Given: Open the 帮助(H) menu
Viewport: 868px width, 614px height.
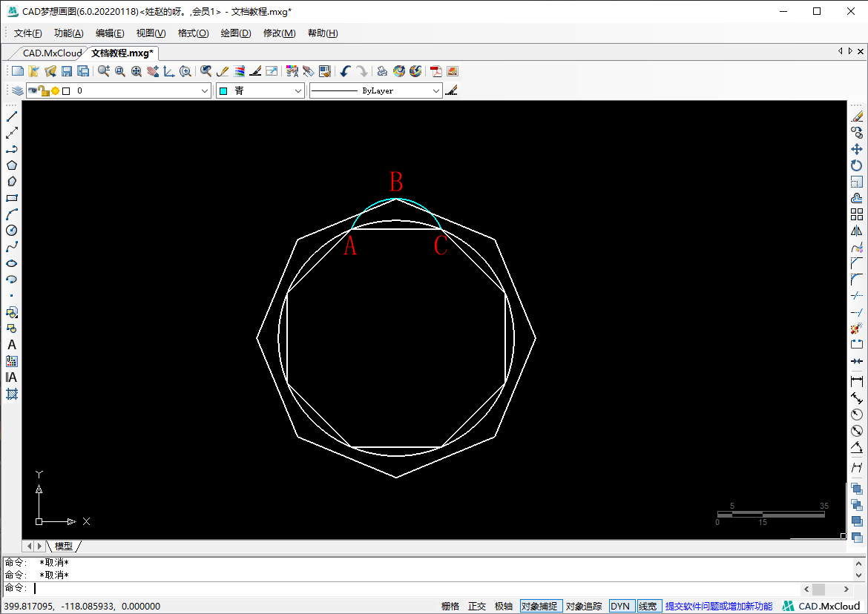Looking at the screenshot, I should [x=323, y=33].
